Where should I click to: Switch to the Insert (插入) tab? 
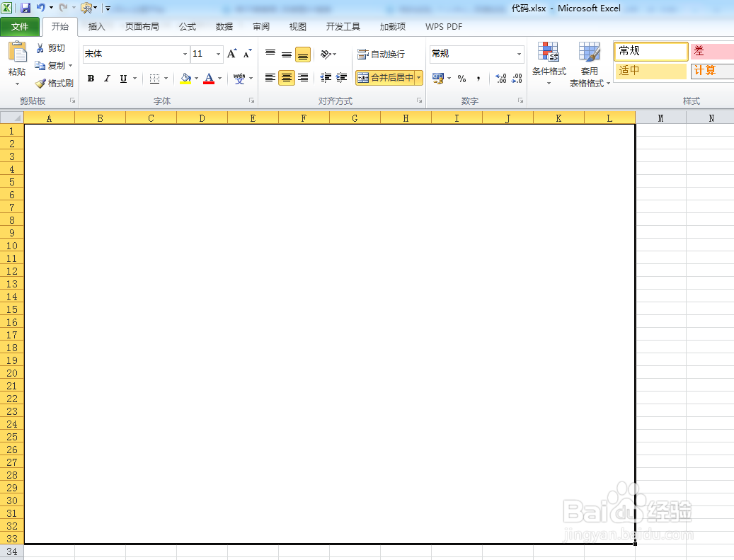96,27
